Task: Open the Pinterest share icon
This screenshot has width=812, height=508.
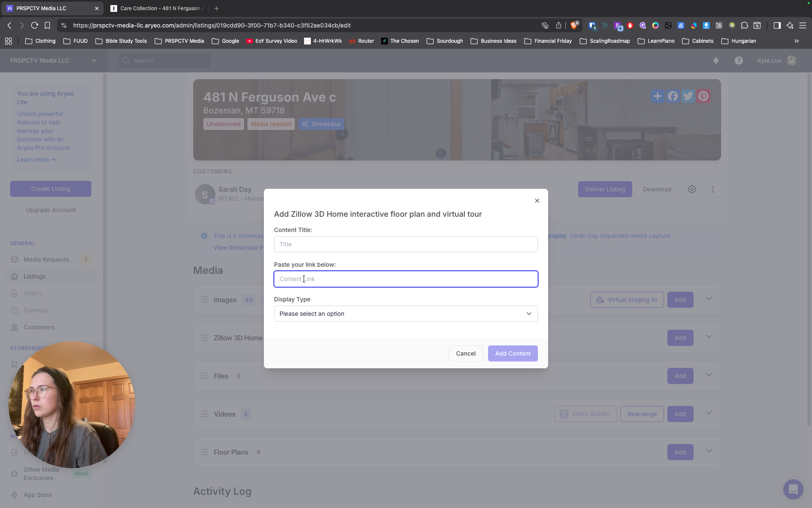Action: click(703, 97)
